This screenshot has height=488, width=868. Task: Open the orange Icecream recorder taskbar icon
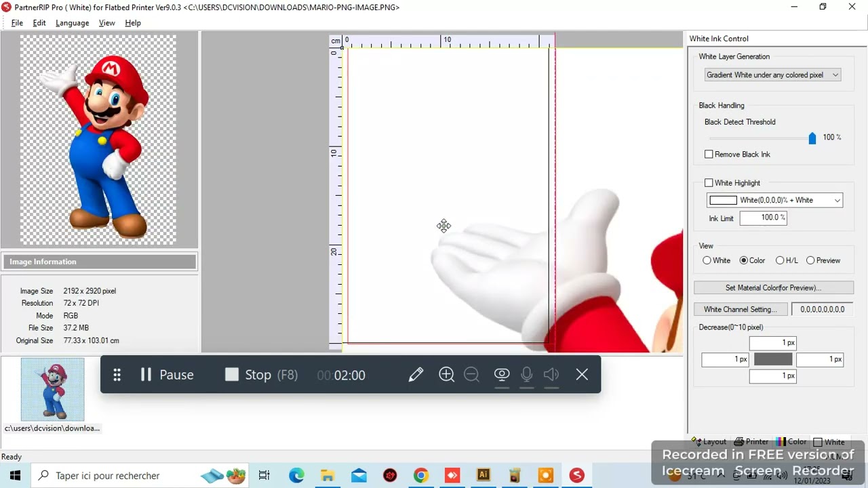[x=546, y=476]
